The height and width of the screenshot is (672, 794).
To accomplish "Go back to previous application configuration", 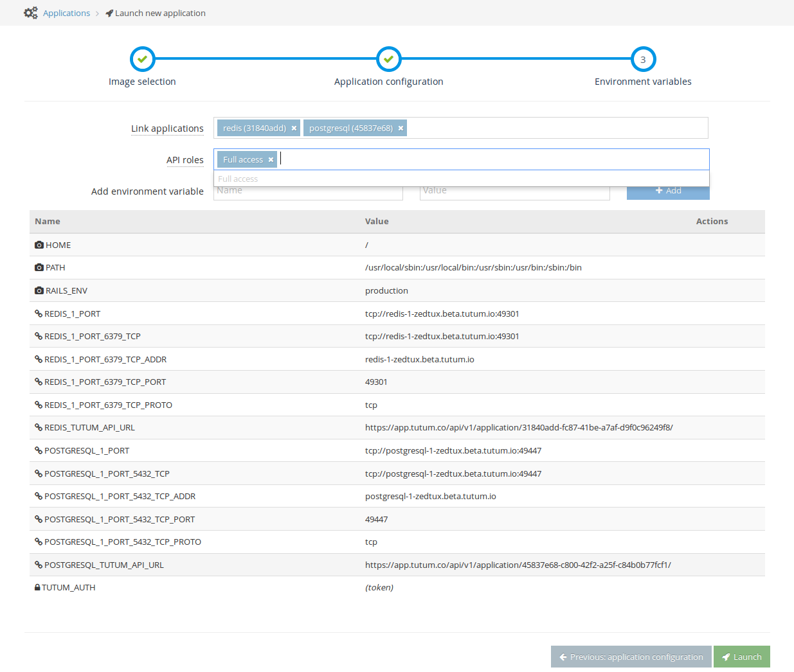I will [631, 657].
